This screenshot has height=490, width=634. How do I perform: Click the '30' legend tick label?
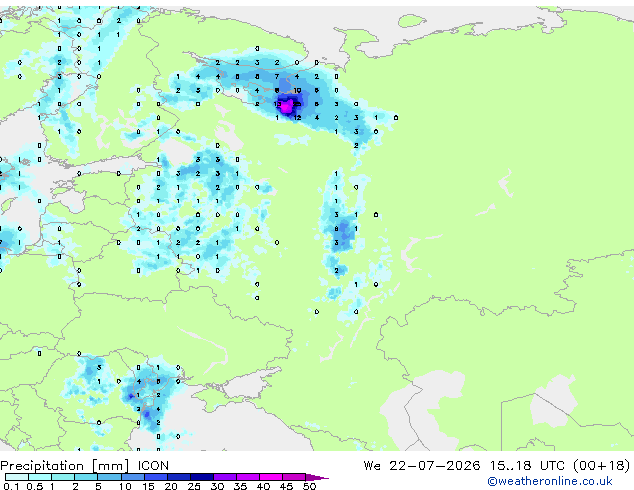coord(217,486)
